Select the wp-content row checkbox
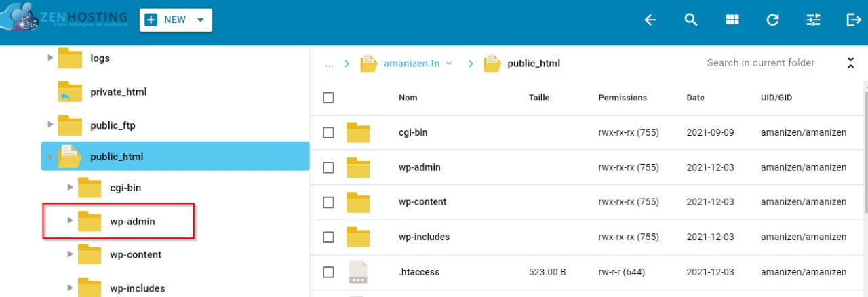Image resolution: width=868 pixels, height=297 pixels. (x=329, y=202)
